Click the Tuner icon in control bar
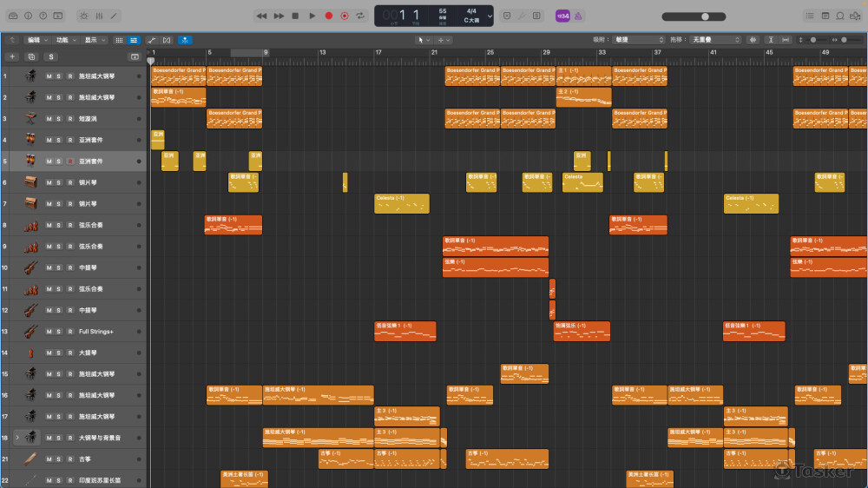 click(522, 16)
